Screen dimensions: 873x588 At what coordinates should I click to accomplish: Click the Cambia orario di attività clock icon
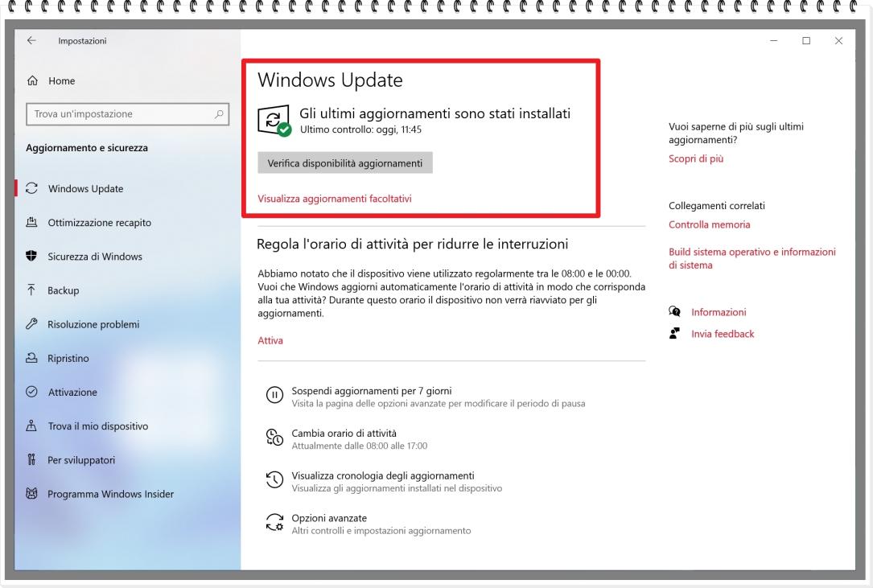click(274, 438)
